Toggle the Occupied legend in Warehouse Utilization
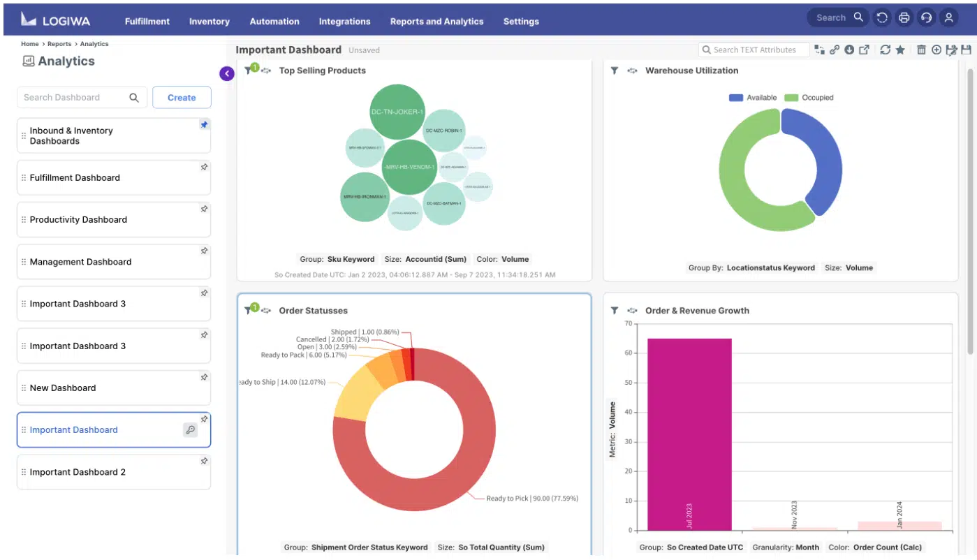Screen dimensions: 977x560 pyautogui.click(x=809, y=98)
